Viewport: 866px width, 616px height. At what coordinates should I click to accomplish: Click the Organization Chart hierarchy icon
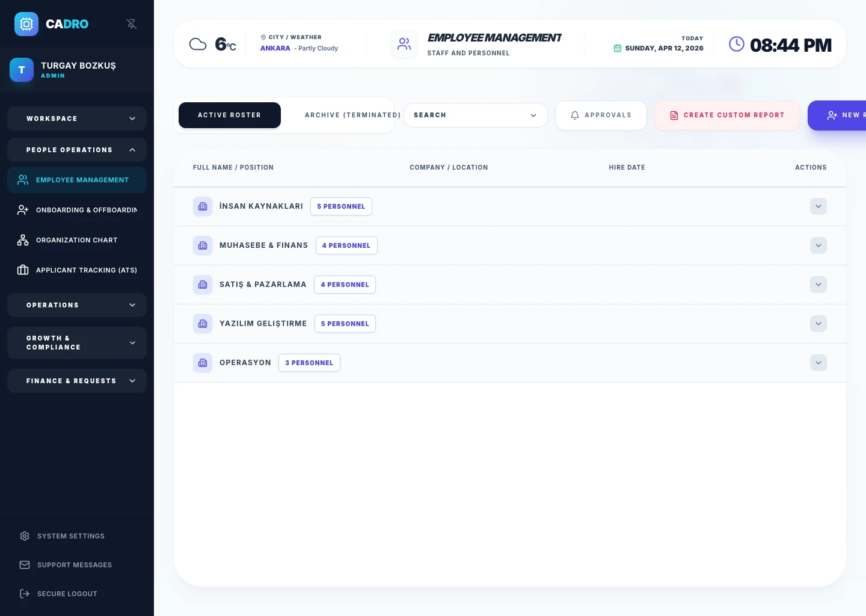pos(23,240)
